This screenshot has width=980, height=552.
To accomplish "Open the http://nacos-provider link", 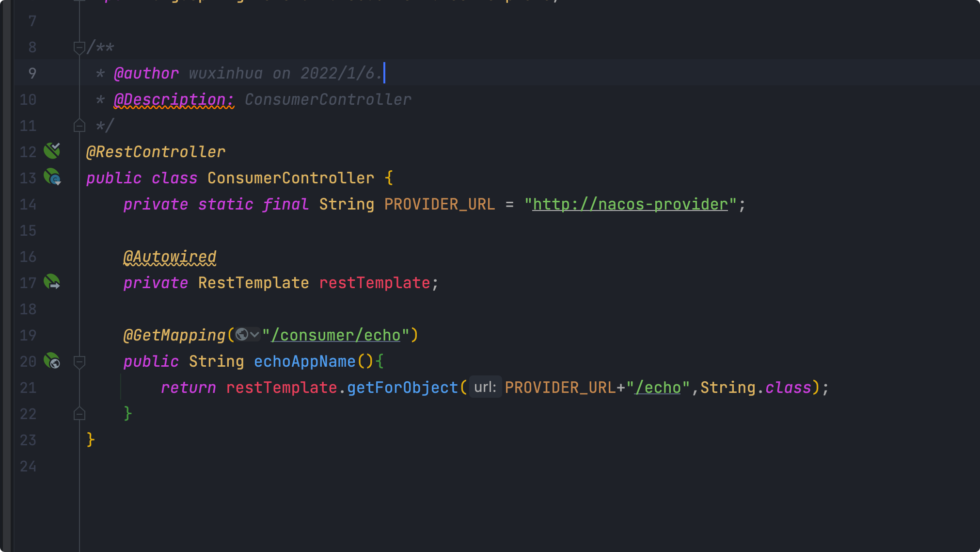I will (630, 204).
